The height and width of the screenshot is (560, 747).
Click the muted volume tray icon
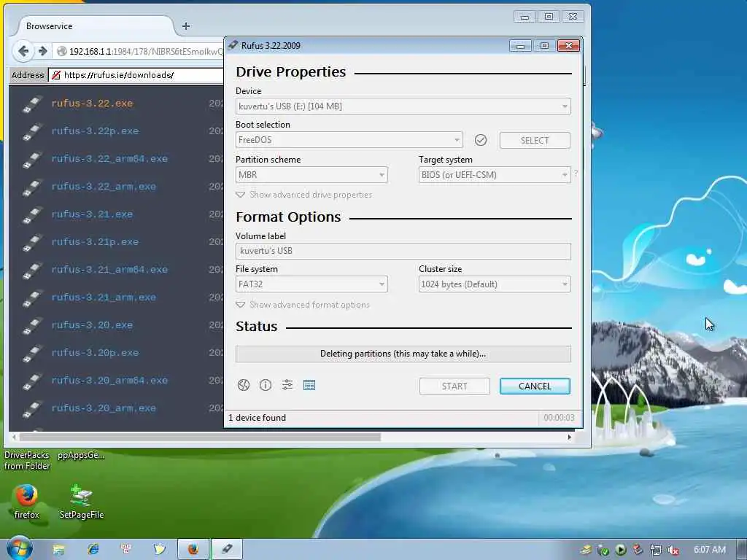pos(673,550)
